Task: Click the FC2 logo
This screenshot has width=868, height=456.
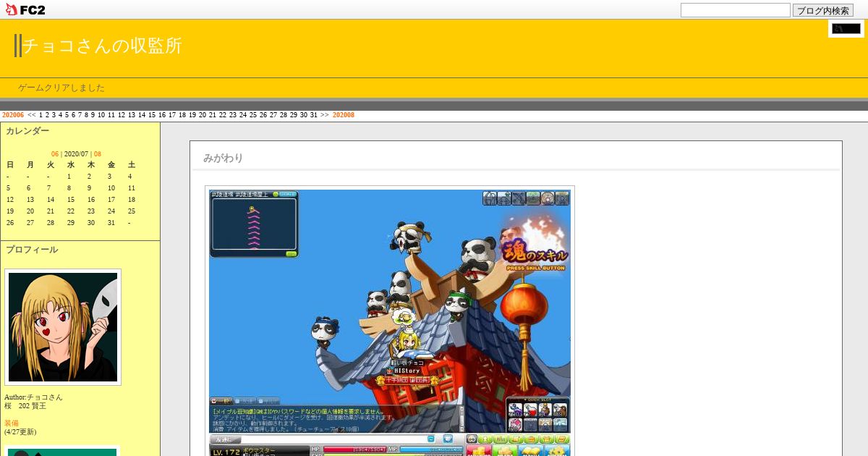Action: pyautogui.click(x=24, y=10)
